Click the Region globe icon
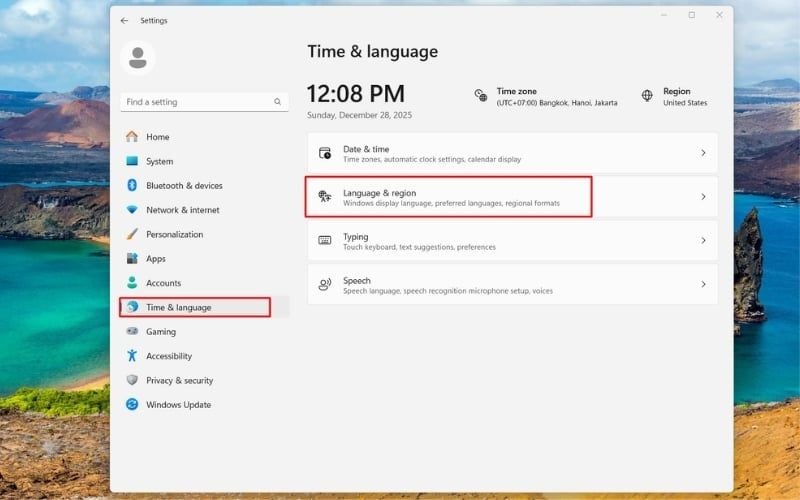 click(647, 95)
